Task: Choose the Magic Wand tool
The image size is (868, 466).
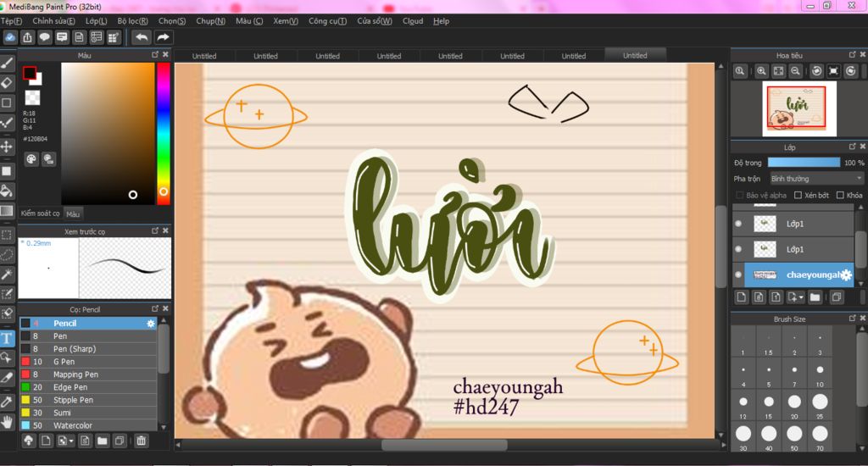Action: [7, 274]
